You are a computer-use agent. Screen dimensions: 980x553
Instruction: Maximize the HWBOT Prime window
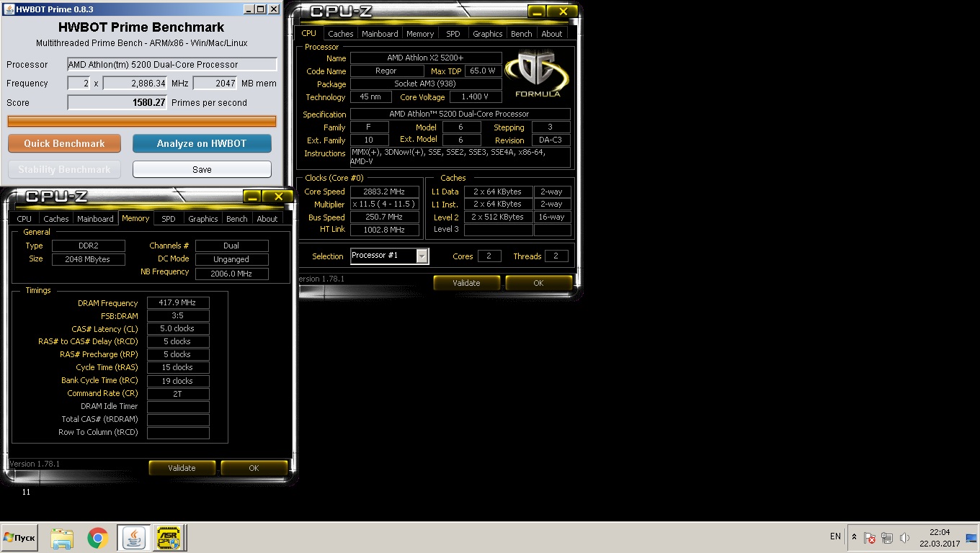[x=261, y=9]
